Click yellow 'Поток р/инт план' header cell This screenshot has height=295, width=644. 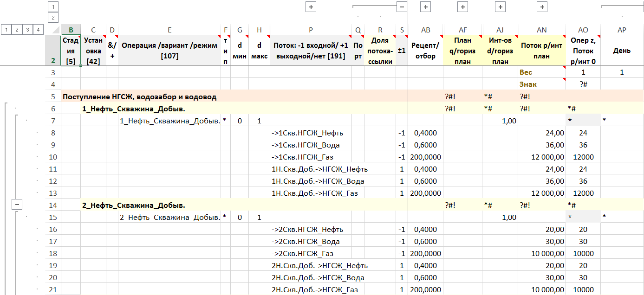[541, 51]
